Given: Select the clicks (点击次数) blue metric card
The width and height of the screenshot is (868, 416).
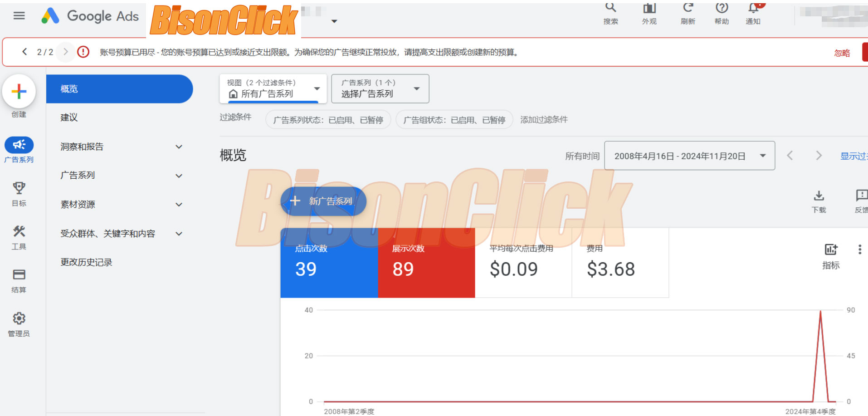Looking at the screenshot, I should (x=329, y=263).
